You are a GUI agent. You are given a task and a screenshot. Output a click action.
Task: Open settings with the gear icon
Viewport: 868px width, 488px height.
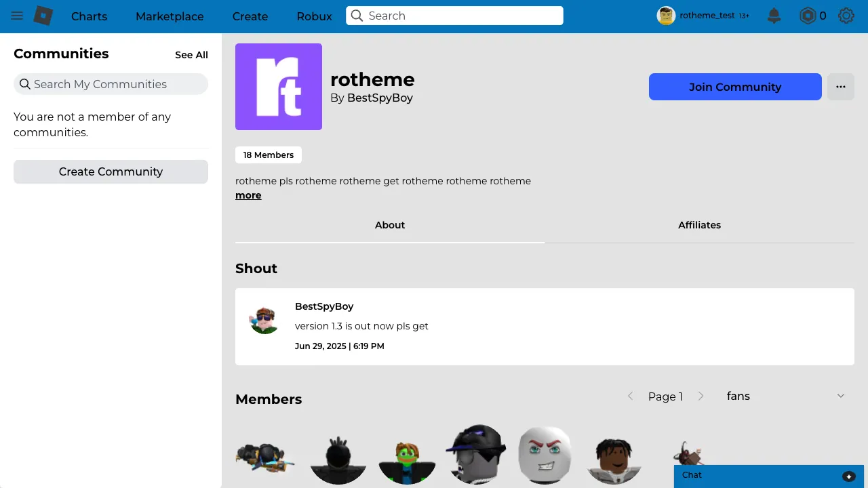(846, 15)
